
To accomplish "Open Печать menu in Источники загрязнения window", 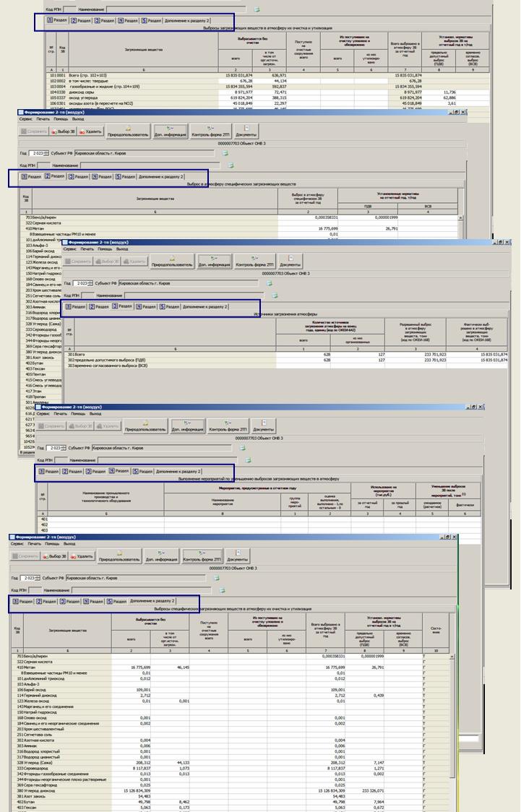I will click(x=87, y=250).
